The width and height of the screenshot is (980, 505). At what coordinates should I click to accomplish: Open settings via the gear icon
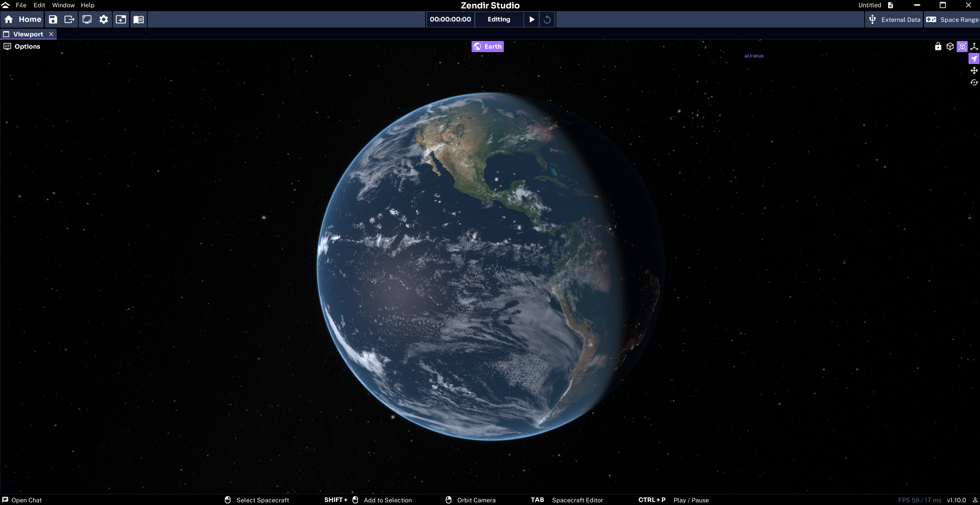pyautogui.click(x=104, y=19)
